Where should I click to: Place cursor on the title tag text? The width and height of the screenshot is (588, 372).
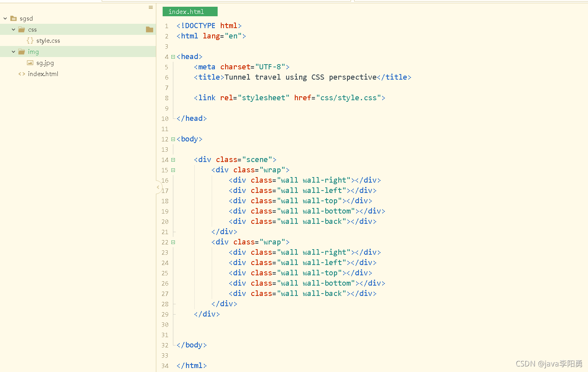click(301, 77)
